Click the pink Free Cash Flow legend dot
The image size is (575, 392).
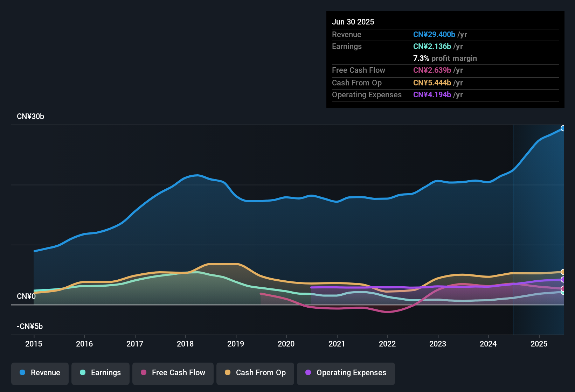143,373
